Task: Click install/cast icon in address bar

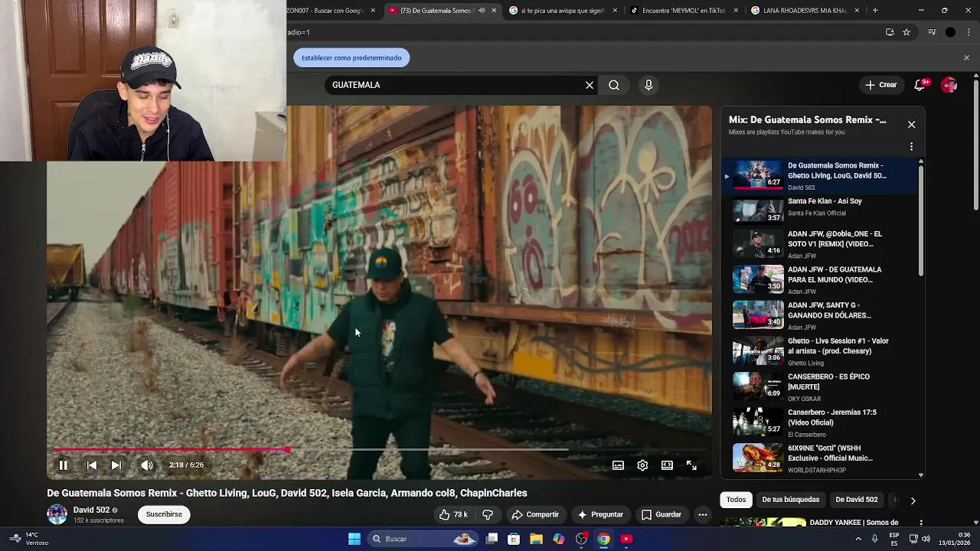Action: tap(890, 32)
